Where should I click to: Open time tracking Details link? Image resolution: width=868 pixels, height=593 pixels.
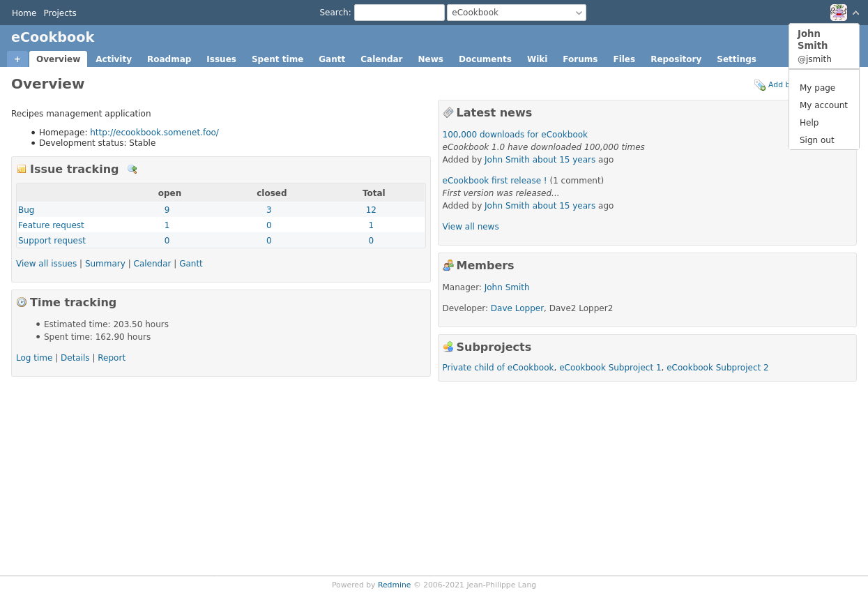tap(75, 358)
